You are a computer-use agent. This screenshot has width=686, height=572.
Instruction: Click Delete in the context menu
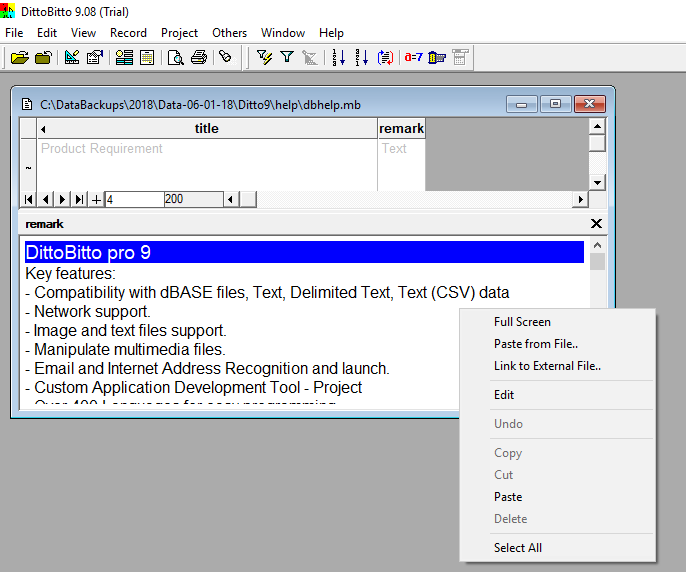click(x=557, y=519)
